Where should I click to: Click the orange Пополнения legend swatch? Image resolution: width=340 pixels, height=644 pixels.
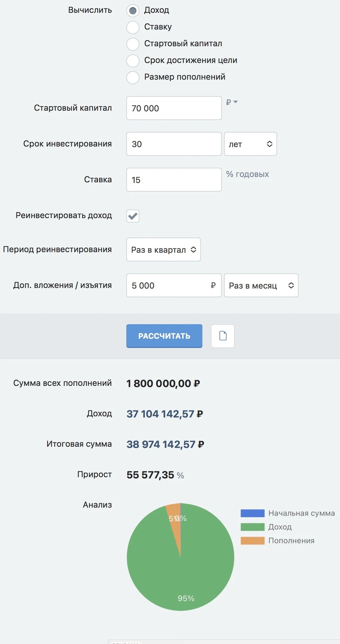tap(253, 540)
